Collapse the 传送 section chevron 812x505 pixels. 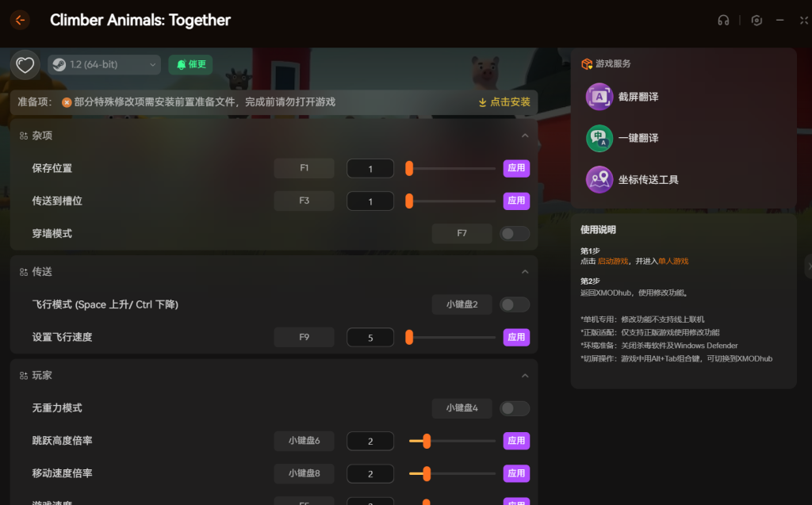pyautogui.click(x=525, y=272)
